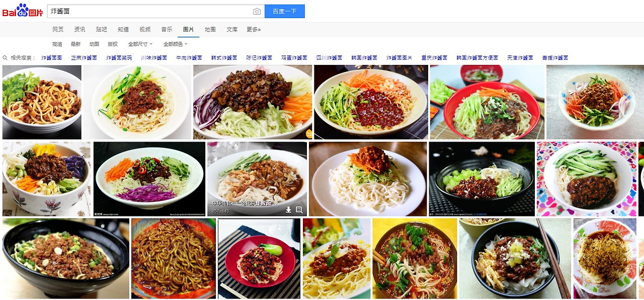The height and width of the screenshot is (300, 644).
Task: Toggle the 最新 filter
Action: pos(75,44)
